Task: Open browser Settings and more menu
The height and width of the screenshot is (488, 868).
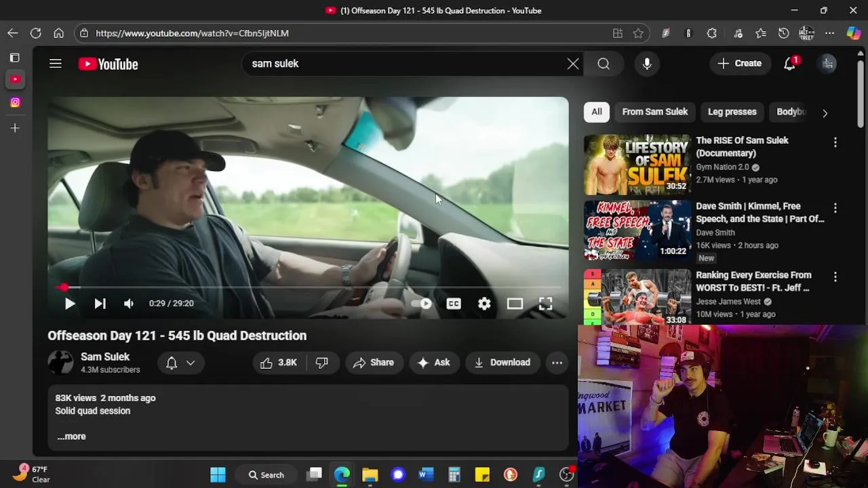Action: click(830, 33)
